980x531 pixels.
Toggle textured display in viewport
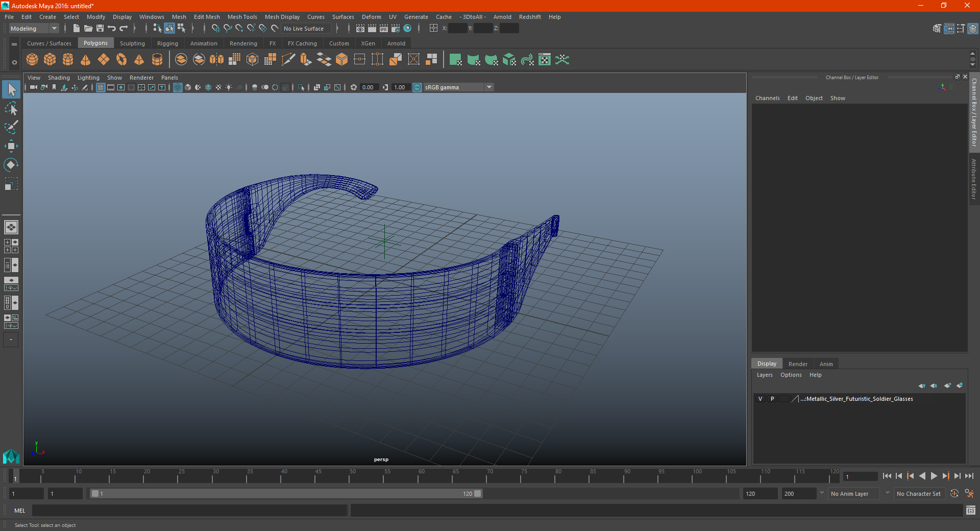coord(218,87)
